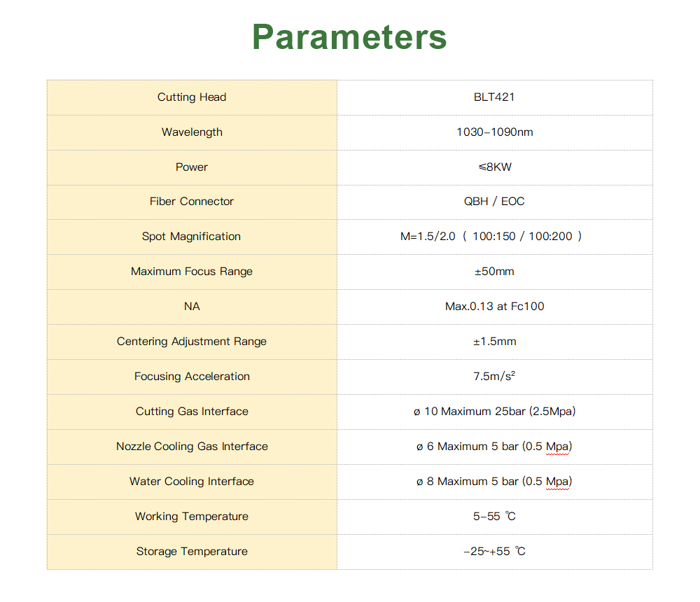Select the Cutting Head label cell

(192, 97)
